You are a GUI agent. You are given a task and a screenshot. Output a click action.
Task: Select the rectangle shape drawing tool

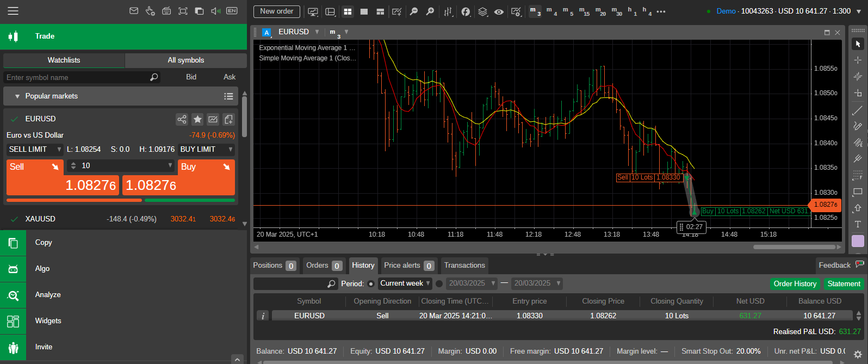(x=858, y=192)
